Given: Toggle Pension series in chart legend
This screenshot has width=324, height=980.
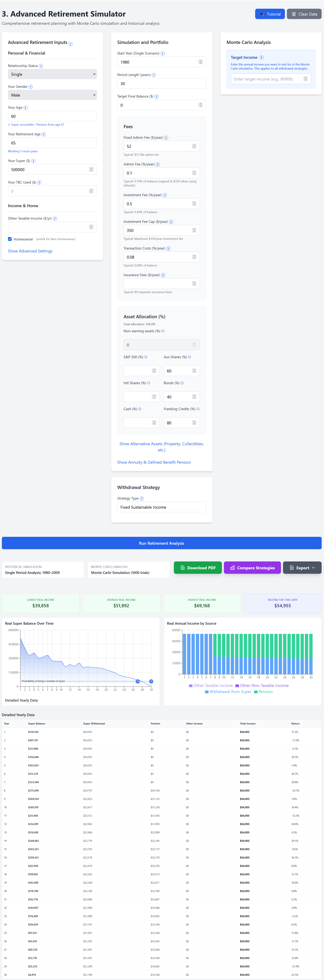Looking at the screenshot, I should click(x=263, y=692).
